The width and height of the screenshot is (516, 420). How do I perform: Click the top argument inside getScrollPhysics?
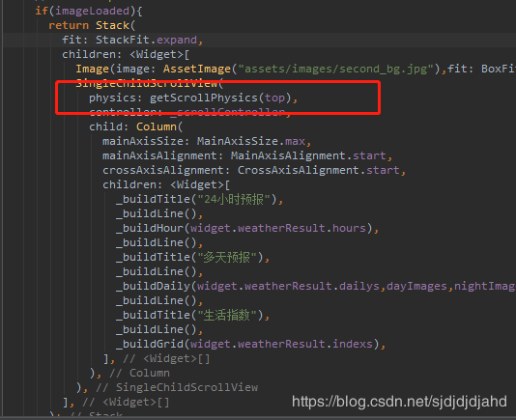(x=274, y=98)
